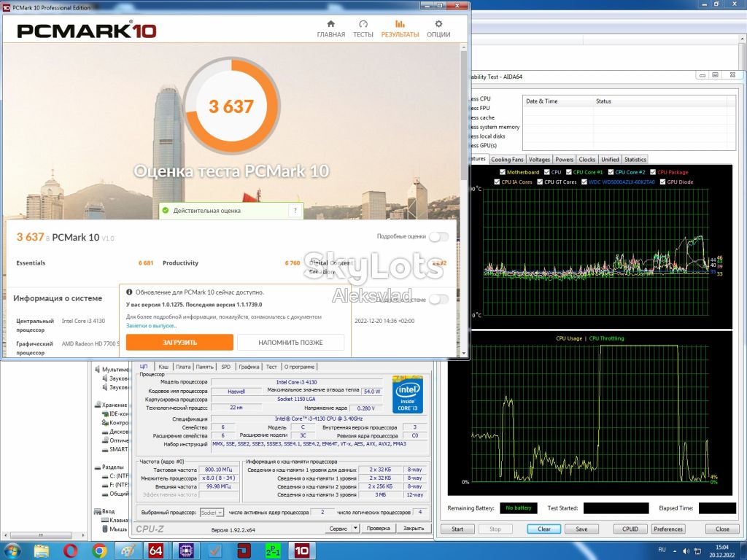
Task: Uncheck the CPU Package checkbox
Action: tap(653, 172)
